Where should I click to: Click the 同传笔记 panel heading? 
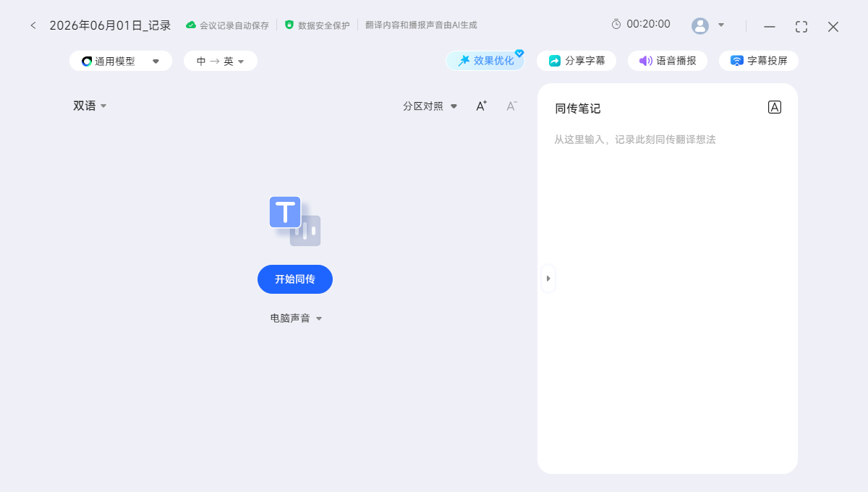point(578,109)
